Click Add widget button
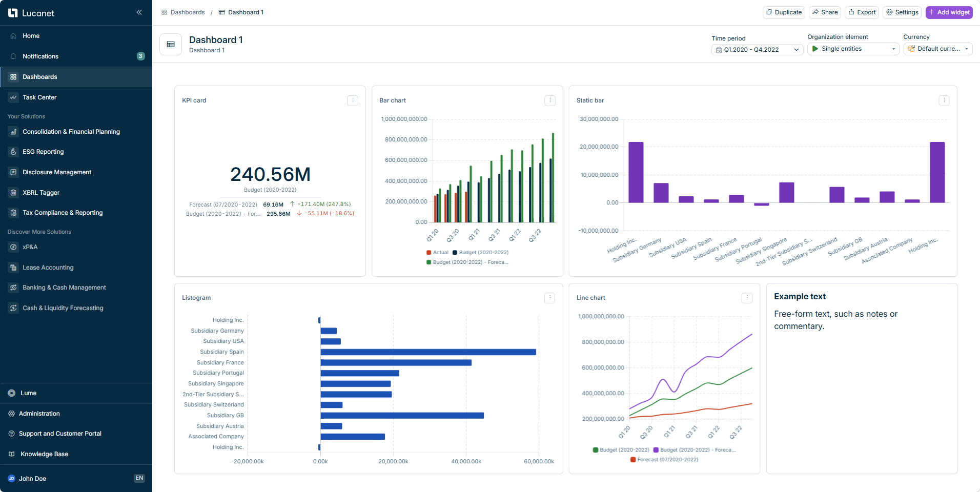This screenshot has height=492, width=980. pyautogui.click(x=949, y=12)
